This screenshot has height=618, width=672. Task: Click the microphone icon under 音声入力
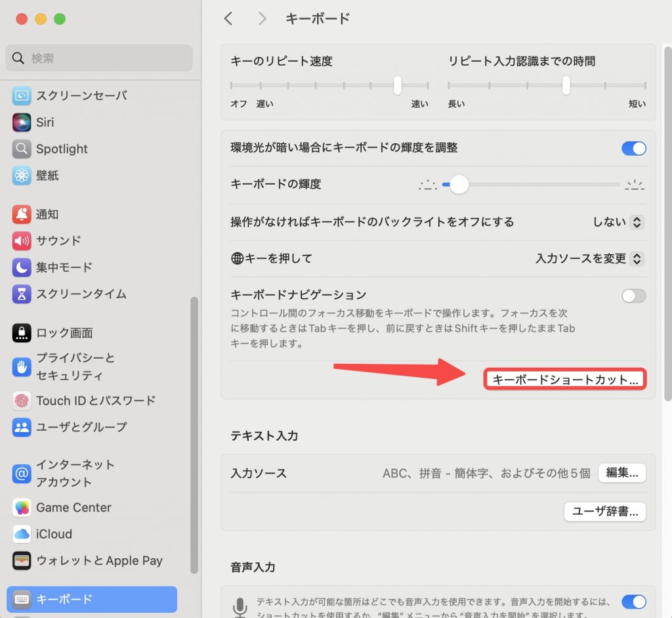[x=240, y=607]
